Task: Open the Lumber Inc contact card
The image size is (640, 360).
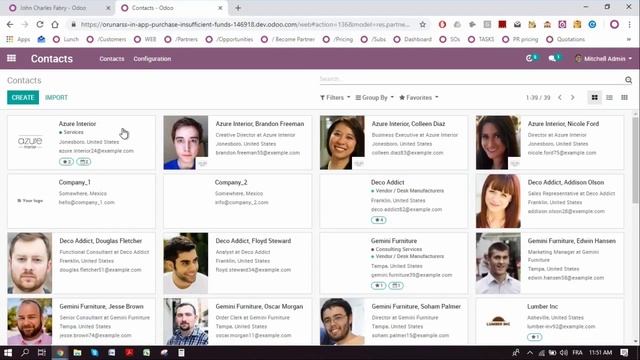Action: click(550, 322)
